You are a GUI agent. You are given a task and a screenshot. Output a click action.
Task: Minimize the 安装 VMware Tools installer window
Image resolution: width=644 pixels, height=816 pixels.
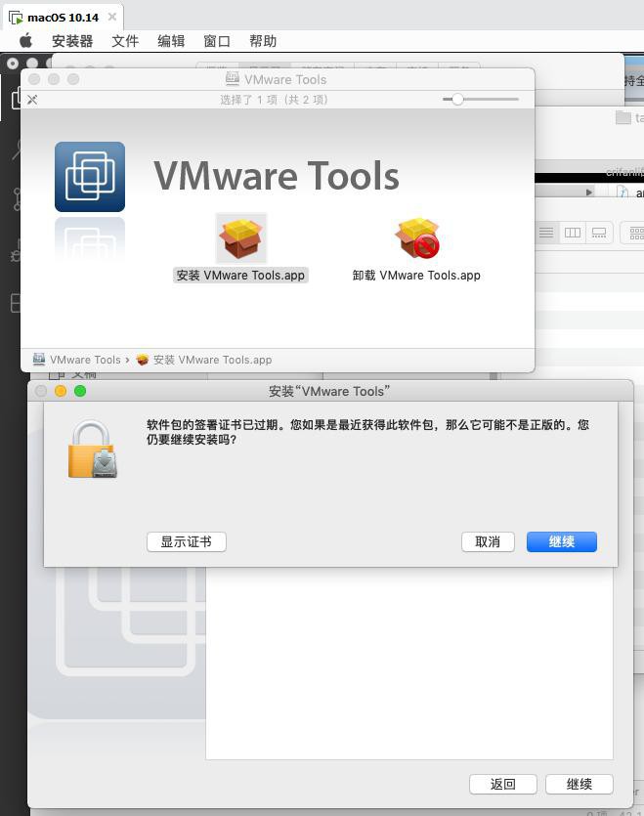(x=61, y=391)
